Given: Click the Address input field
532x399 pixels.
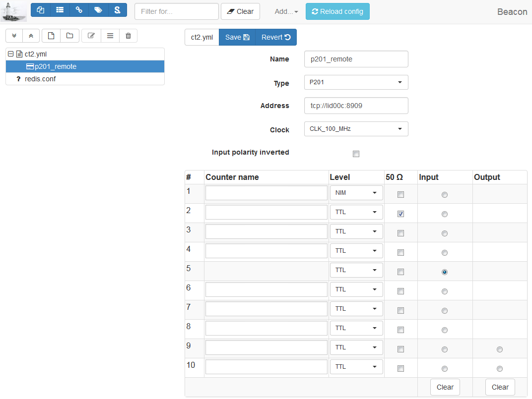Looking at the screenshot, I should [x=356, y=106].
